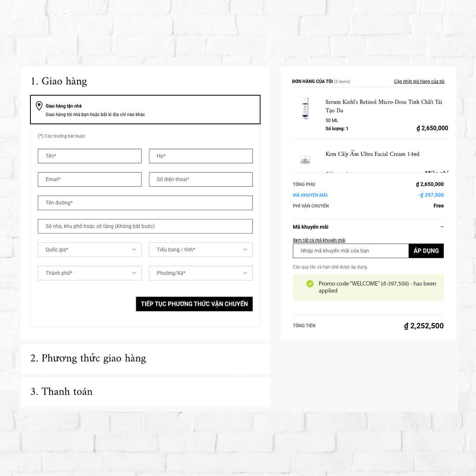The width and height of the screenshot is (476, 476).
Task: Open the Quốc gia country dropdown
Action: pos(89,249)
